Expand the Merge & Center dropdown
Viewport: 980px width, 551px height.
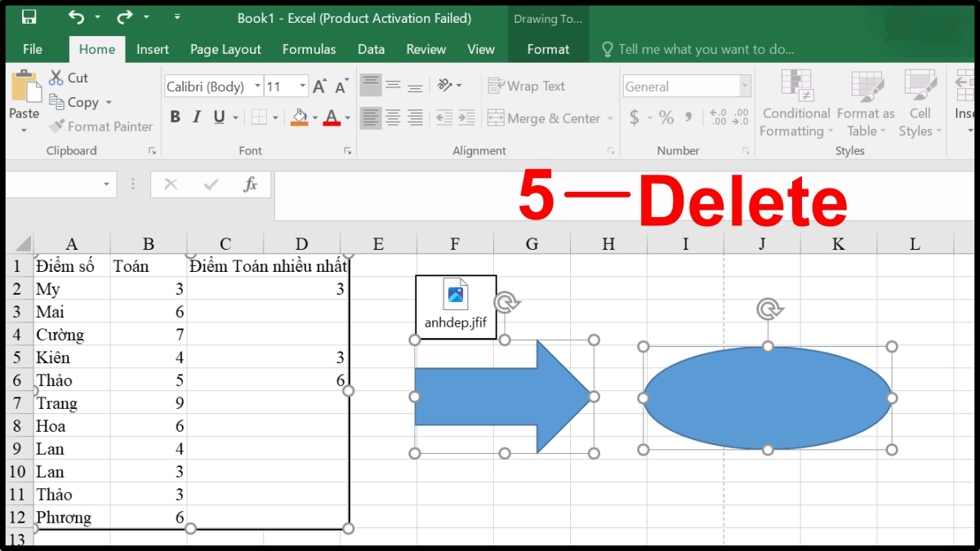[x=610, y=118]
